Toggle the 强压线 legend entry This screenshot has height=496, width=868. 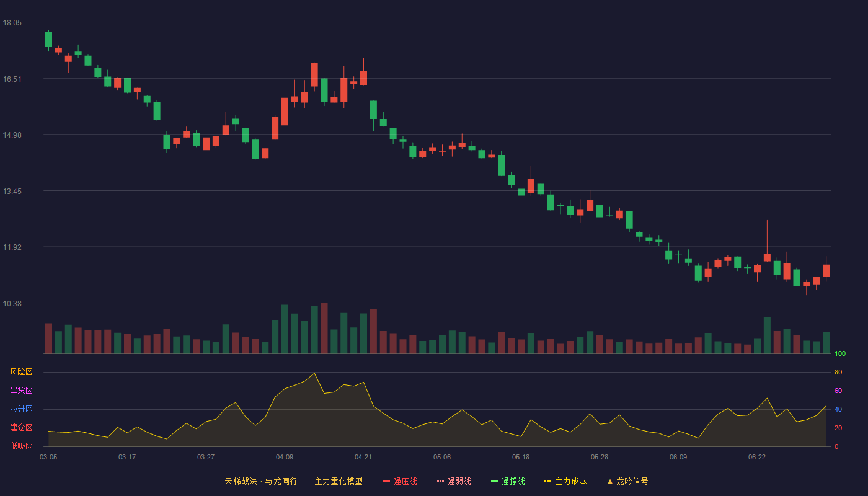(x=400, y=481)
